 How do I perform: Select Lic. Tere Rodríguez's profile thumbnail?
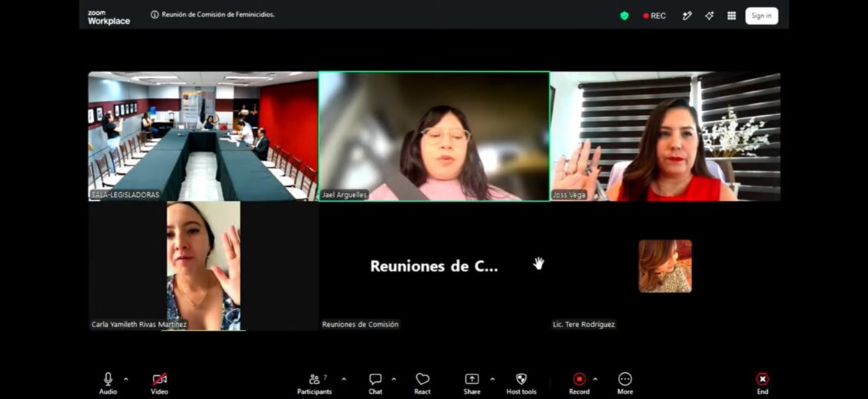pyautogui.click(x=665, y=266)
